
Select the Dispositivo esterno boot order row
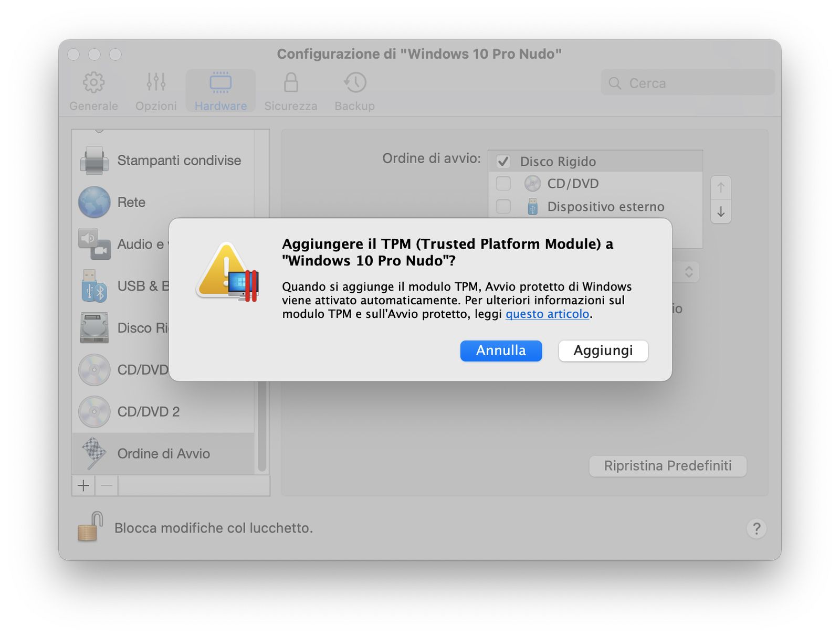(x=595, y=207)
